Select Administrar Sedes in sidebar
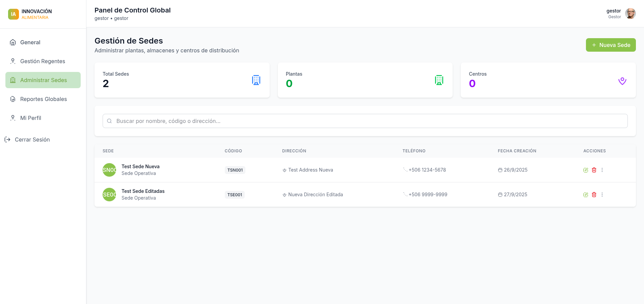The image size is (644, 304). pos(43,80)
